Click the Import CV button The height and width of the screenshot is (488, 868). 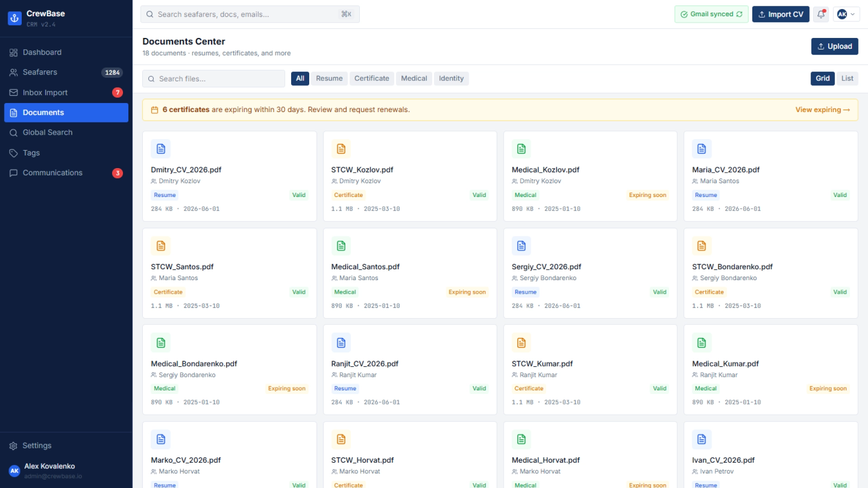pyautogui.click(x=781, y=14)
